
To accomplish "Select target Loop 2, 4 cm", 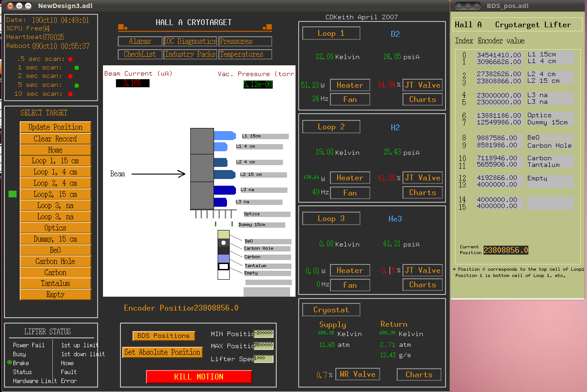I will [x=56, y=183].
